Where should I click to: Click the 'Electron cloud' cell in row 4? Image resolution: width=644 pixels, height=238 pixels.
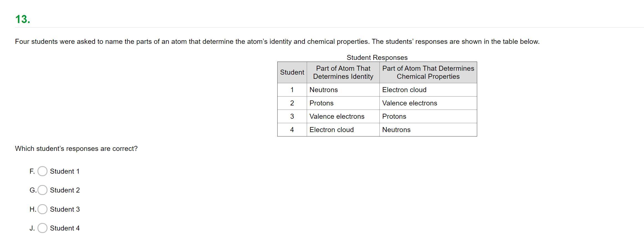click(x=331, y=130)
